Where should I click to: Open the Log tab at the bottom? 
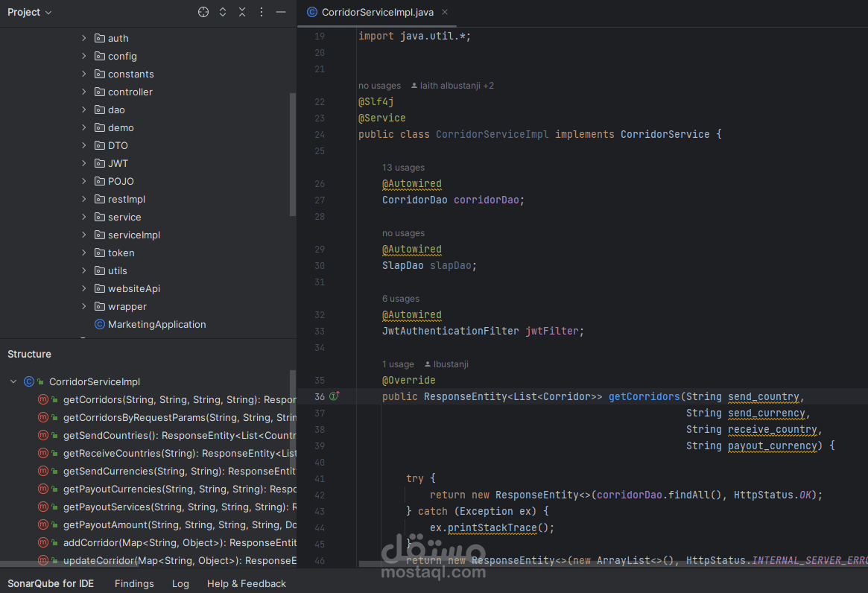(x=180, y=583)
